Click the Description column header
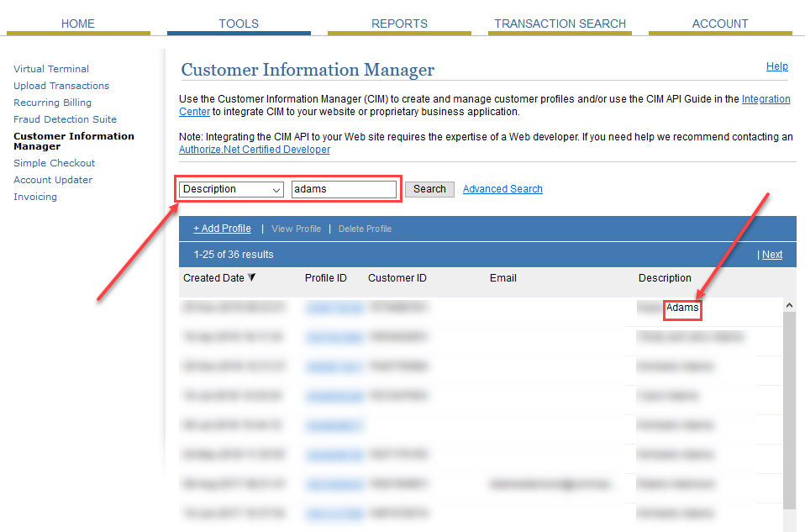 click(665, 278)
